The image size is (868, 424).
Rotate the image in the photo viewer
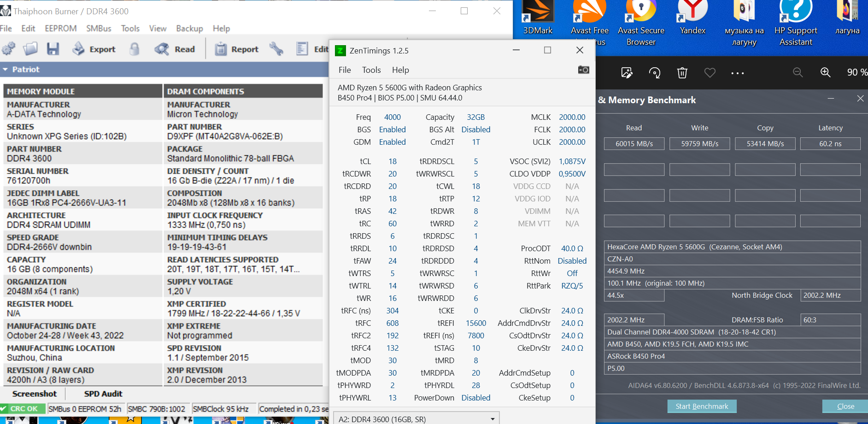655,73
